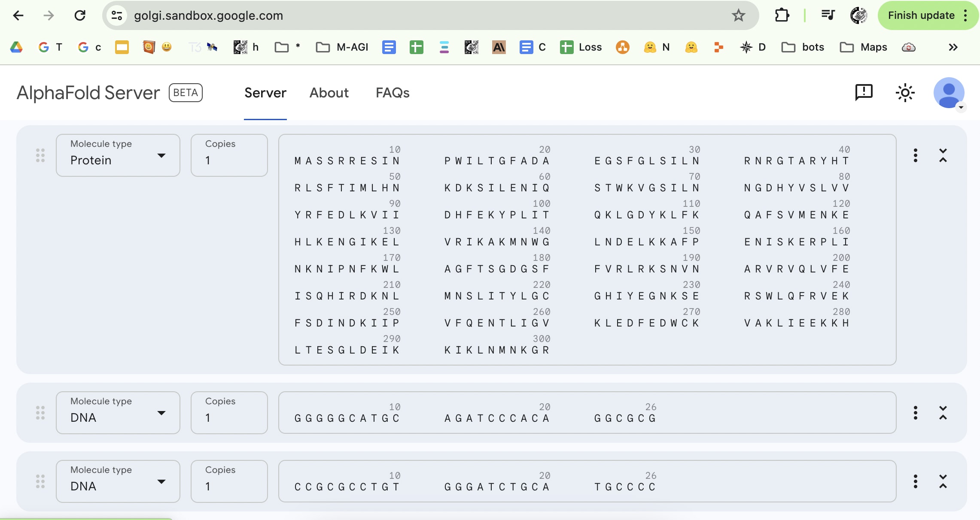Viewport: 980px width, 520px height.
Task: Open the user account avatar menu
Action: click(949, 93)
